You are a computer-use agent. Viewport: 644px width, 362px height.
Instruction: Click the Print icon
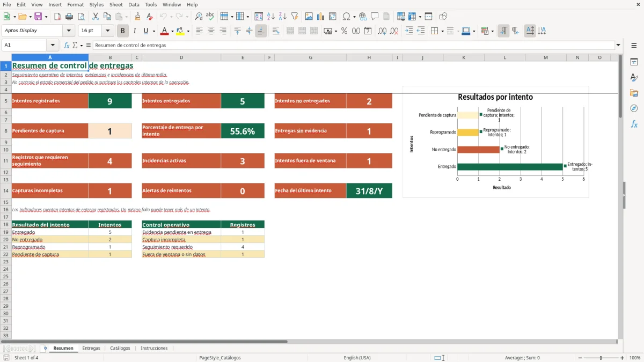pyautogui.click(x=69, y=17)
